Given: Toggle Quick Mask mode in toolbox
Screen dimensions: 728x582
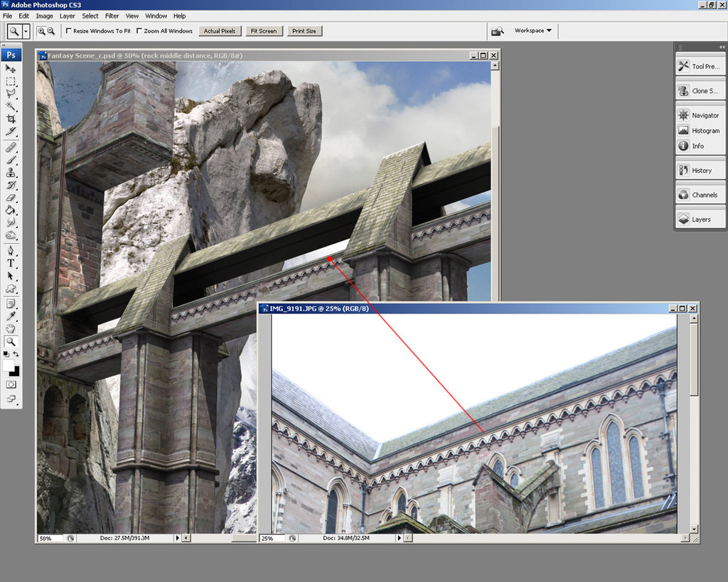Looking at the screenshot, I should 11,384.
